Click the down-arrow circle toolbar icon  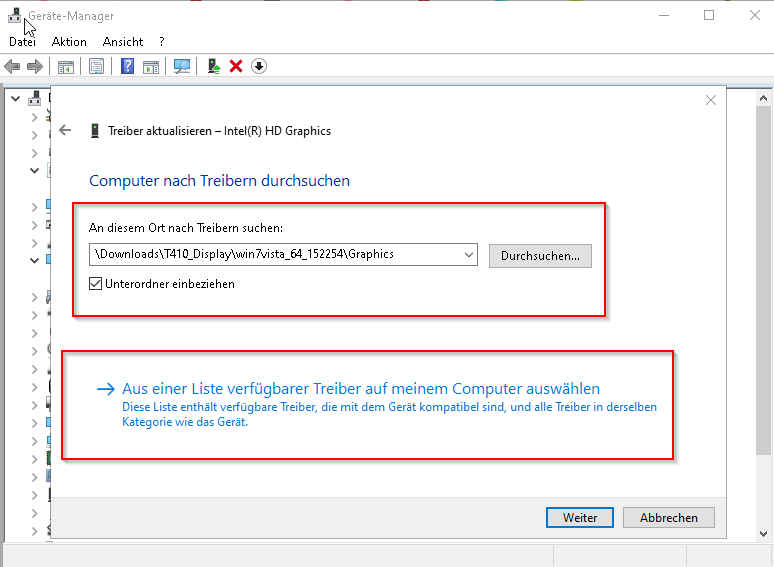pyautogui.click(x=259, y=66)
